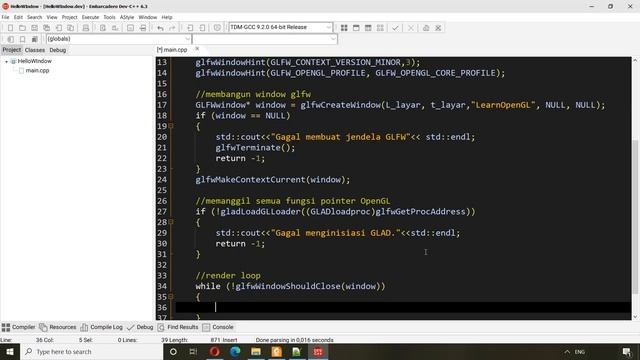Select main.cpp in the project tree
640x360 pixels.
(x=37, y=71)
